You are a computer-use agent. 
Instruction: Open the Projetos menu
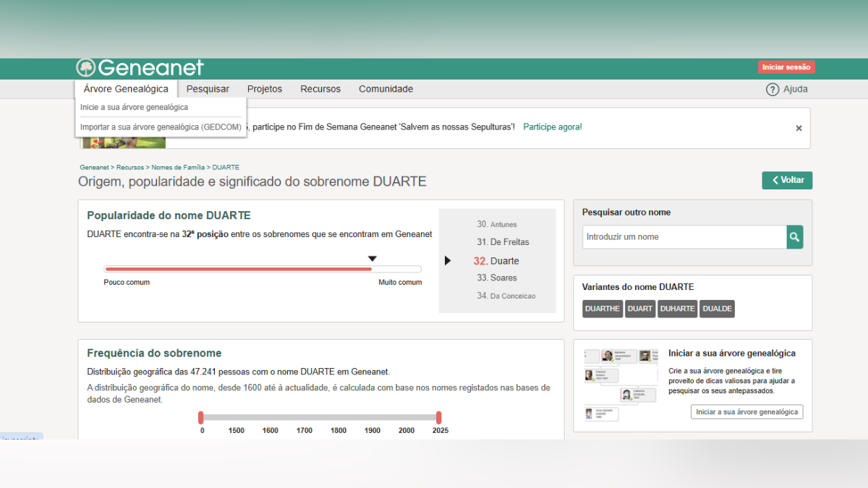tap(265, 89)
